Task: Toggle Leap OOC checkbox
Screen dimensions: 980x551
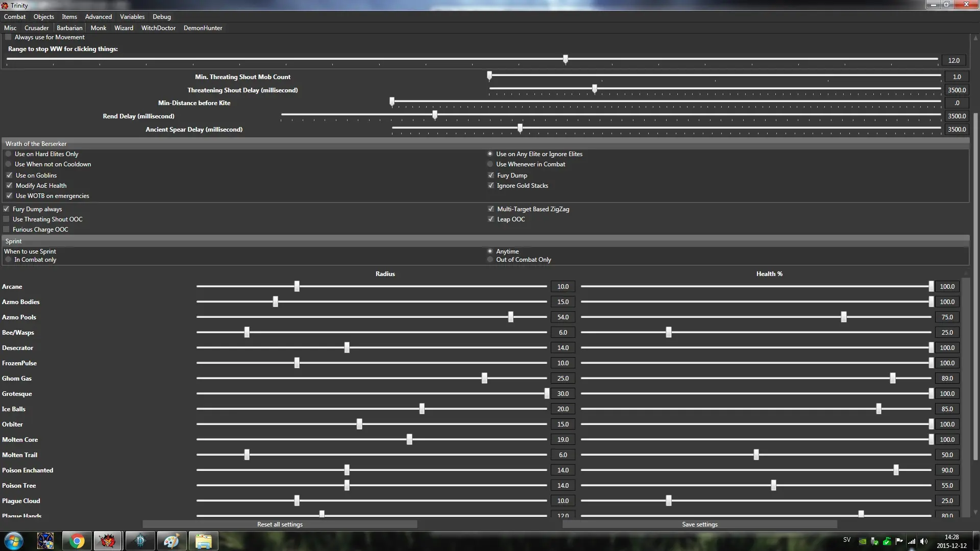Action: click(x=491, y=219)
